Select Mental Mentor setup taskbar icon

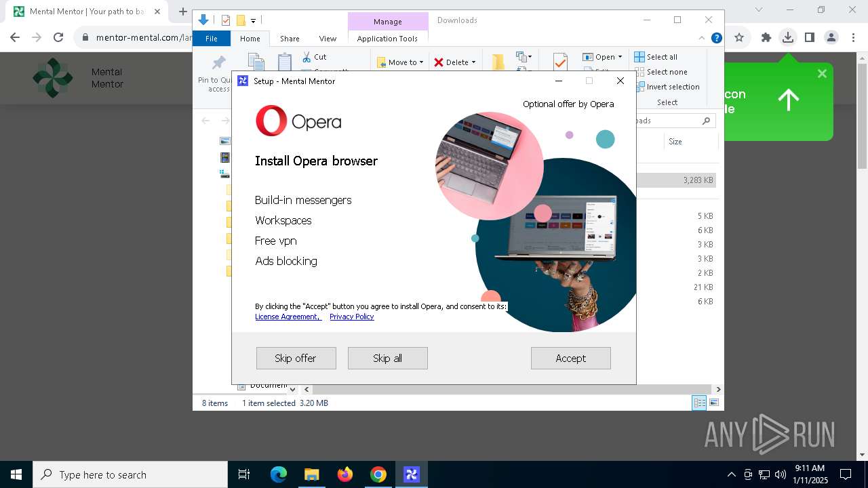pos(412,474)
